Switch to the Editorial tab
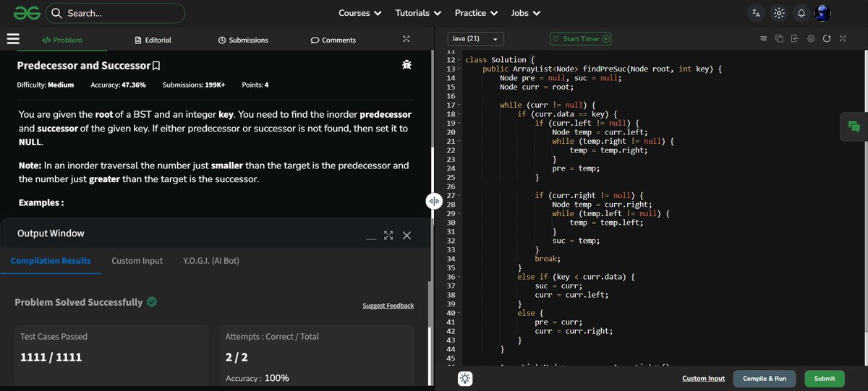The image size is (868, 391). pyautogui.click(x=153, y=40)
